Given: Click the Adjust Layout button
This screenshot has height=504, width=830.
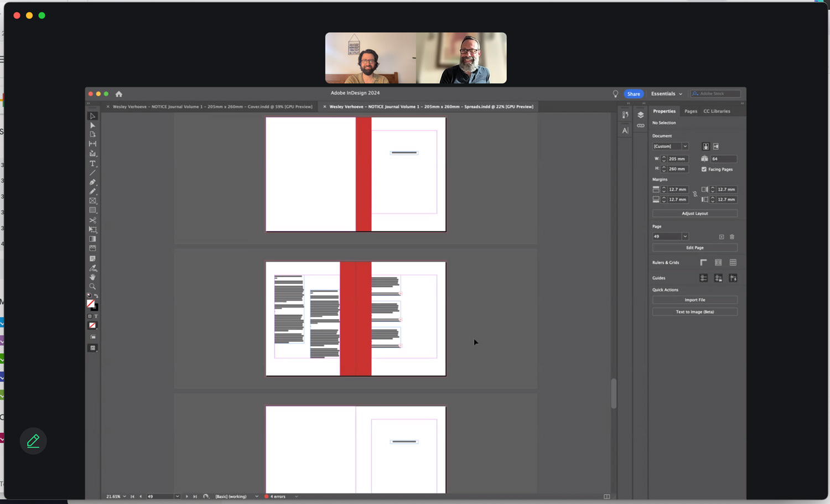Looking at the screenshot, I should pyautogui.click(x=695, y=214).
